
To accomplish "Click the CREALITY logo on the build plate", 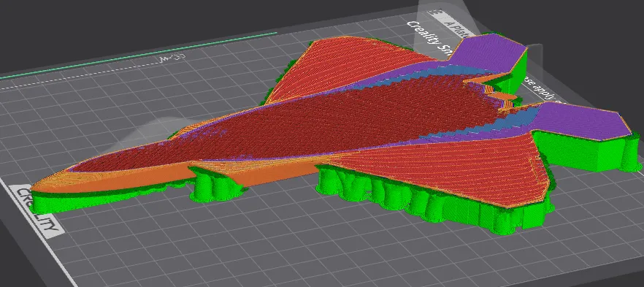I will tap(37, 212).
